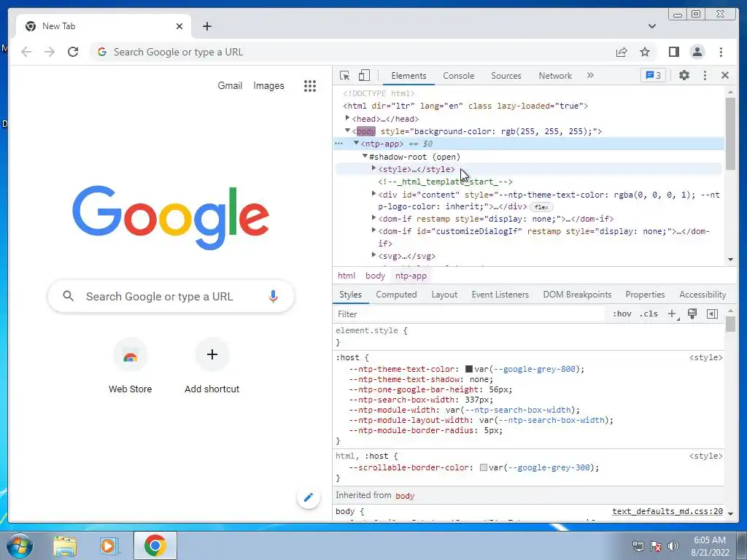Expand the div id="content" node

coord(373,193)
